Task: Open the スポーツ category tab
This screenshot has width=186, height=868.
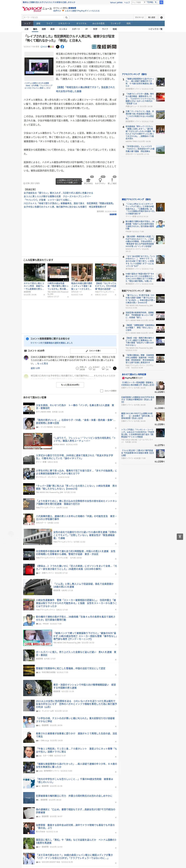Action: click(x=76, y=29)
